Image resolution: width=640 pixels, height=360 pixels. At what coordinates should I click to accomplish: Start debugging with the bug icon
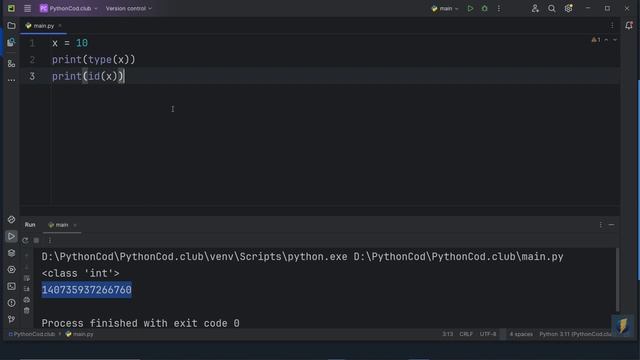click(x=484, y=8)
